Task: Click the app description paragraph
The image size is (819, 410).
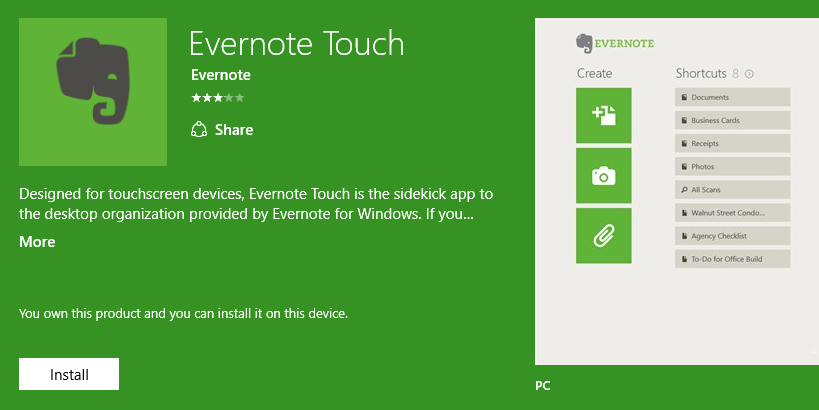Action: click(x=256, y=204)
